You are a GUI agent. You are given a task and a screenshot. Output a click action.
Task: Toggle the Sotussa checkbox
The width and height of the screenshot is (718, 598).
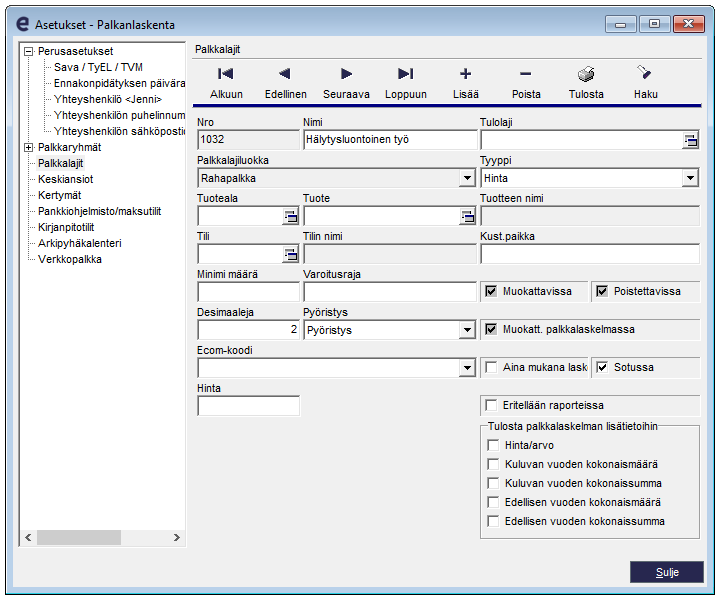602,367
